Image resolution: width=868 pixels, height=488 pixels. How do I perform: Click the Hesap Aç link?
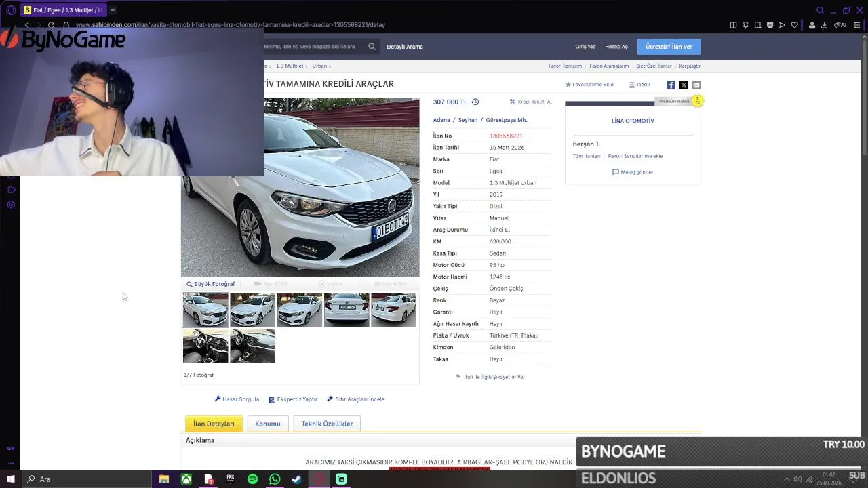(x=616, y=47)
